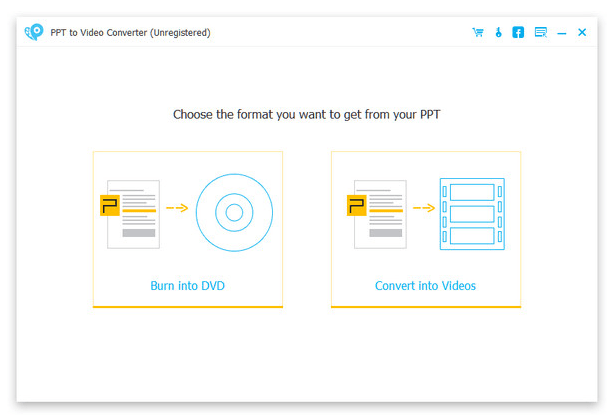
Task: Click the window title text '(Unregistered)'
Action: [x=176, y=32]
